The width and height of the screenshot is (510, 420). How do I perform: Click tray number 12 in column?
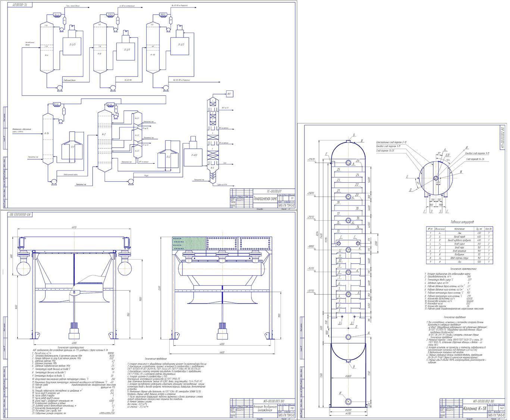click(x=340, y=250)
